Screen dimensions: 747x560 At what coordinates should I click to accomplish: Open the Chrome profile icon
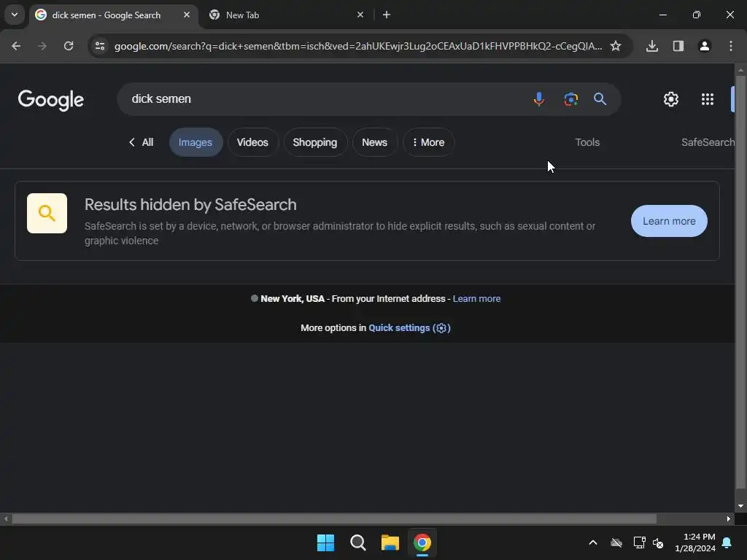[x=705, y=46]
